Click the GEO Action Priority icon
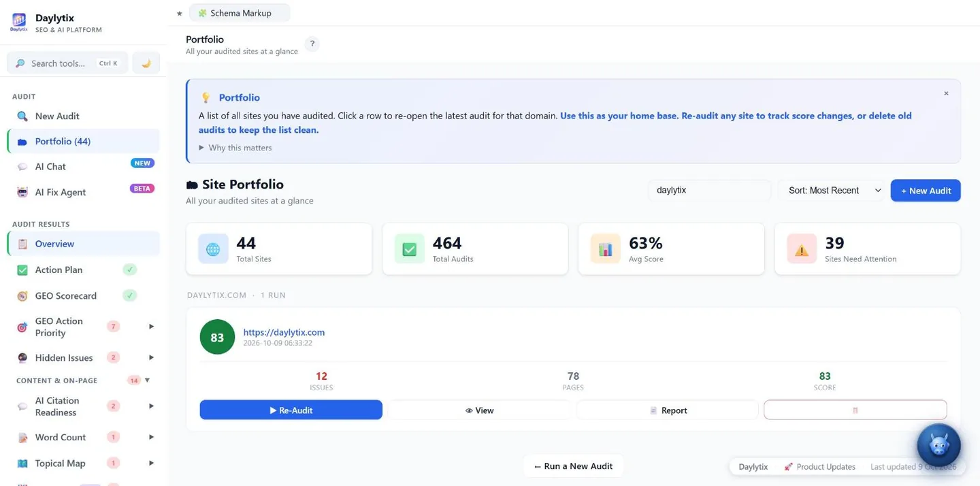Image resolution: width=980 pixels, height=486 pixels. pos(22,327)
